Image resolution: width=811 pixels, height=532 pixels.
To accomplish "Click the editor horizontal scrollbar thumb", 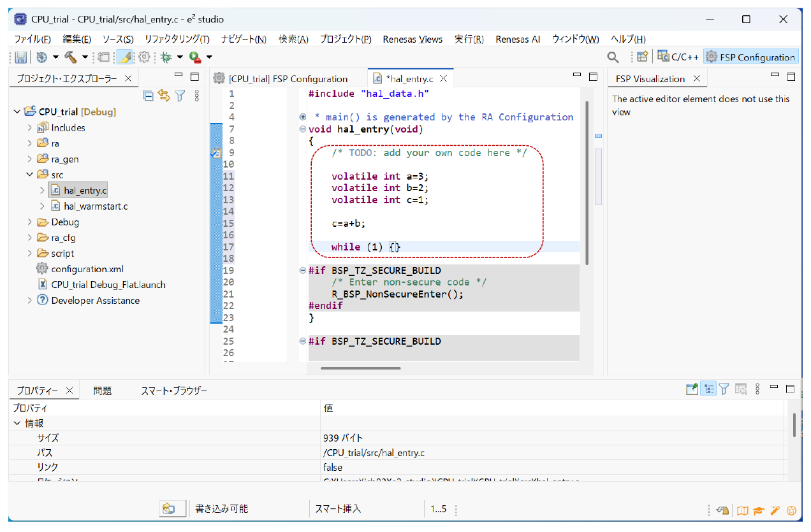I will point(361,368).
